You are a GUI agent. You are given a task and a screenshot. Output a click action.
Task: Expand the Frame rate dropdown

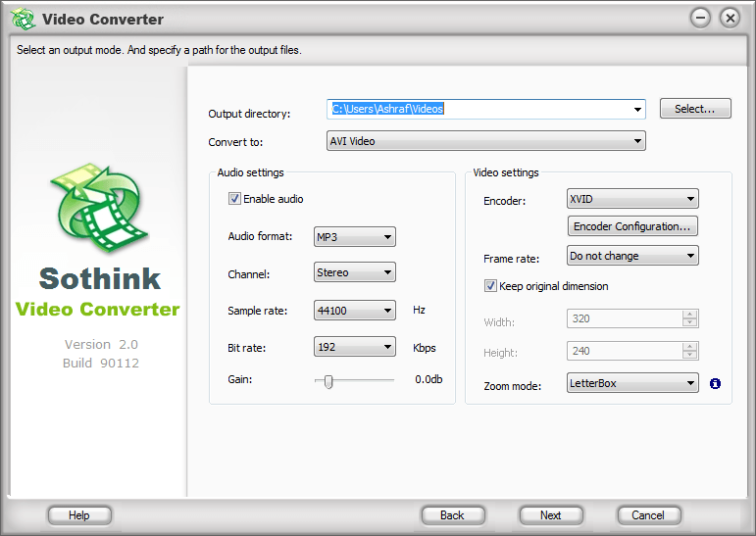(632, 256)
